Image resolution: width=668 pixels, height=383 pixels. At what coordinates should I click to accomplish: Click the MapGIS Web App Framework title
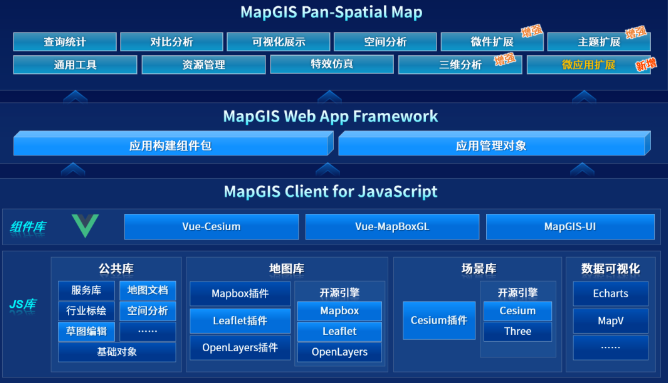[x=331, y=116]
